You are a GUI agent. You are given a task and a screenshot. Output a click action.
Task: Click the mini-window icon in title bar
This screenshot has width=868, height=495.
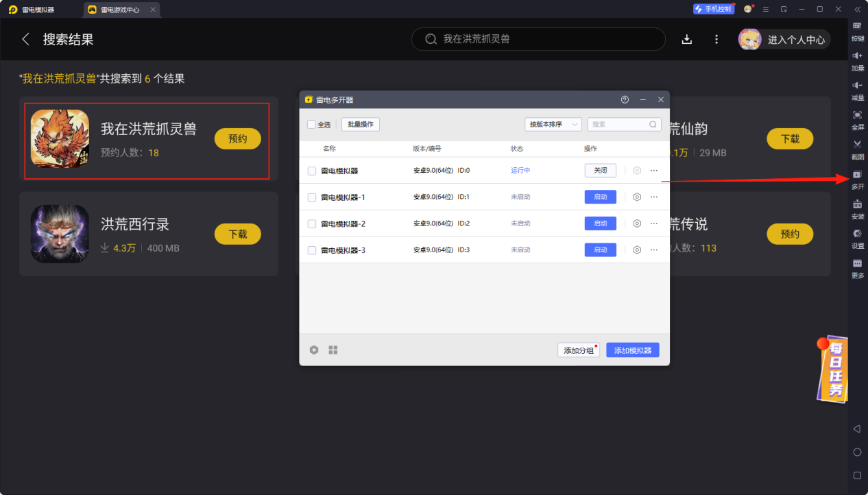784,9
